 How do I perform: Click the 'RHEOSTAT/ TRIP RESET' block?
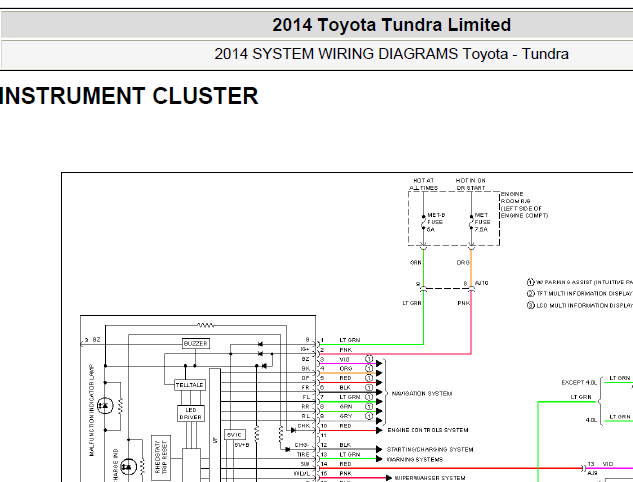[161, 457]
